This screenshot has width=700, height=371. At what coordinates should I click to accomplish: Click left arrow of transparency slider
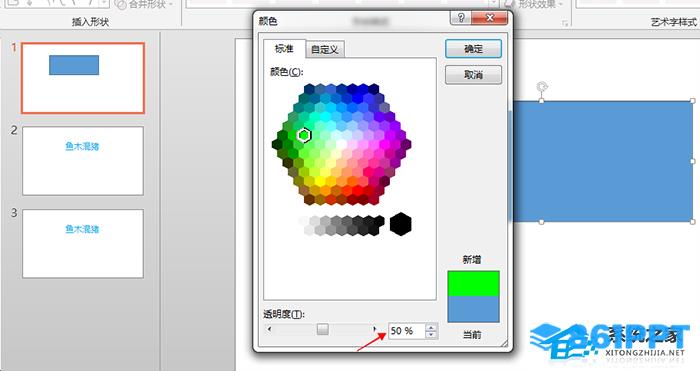pyautogui.click(x=269, y=329)
